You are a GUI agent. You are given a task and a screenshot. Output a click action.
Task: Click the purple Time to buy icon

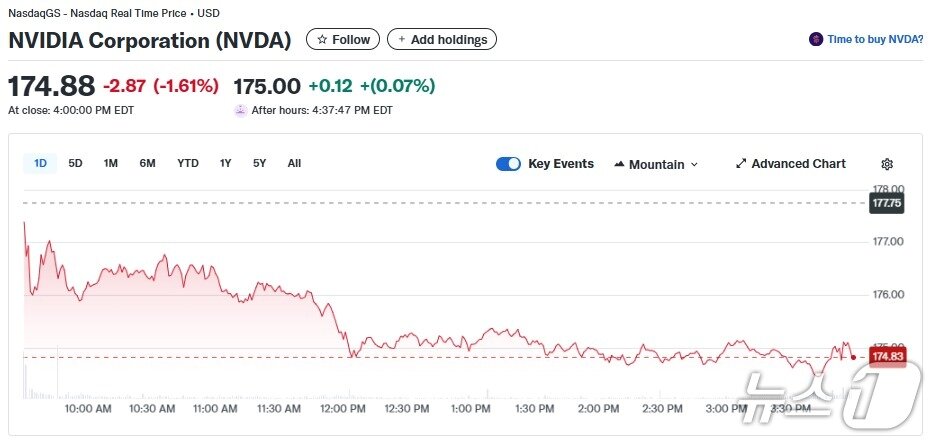pos(817,40)
